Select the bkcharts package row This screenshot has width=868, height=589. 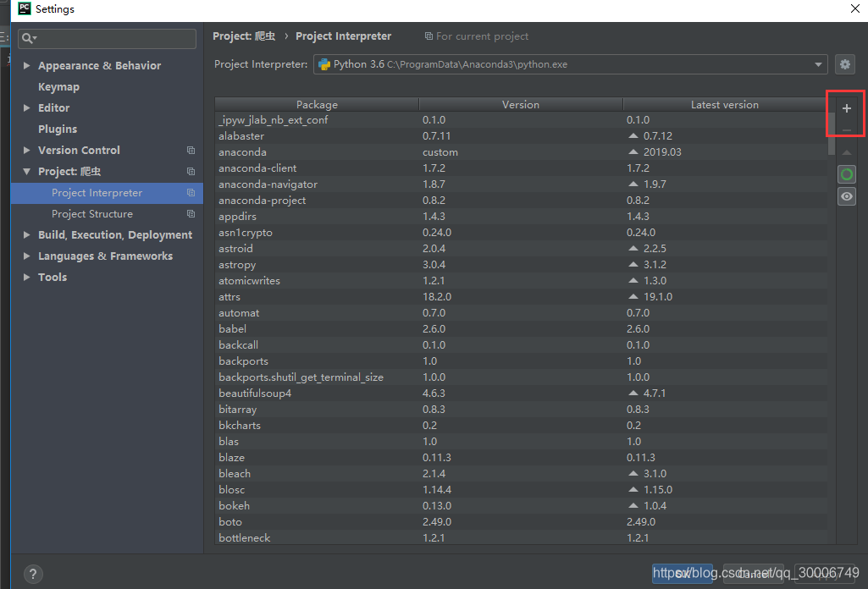coord(521,426)
